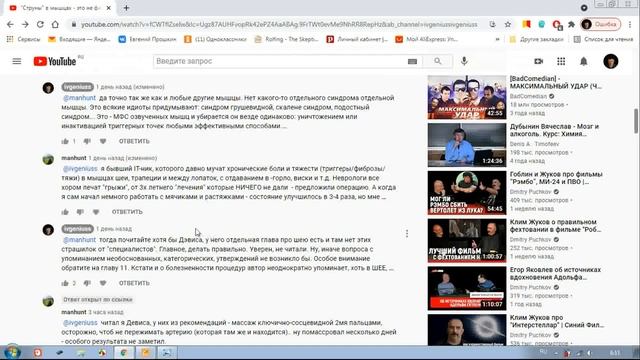The image size is (640, 360).
Task: Open the browser home page
Action: 55,24
